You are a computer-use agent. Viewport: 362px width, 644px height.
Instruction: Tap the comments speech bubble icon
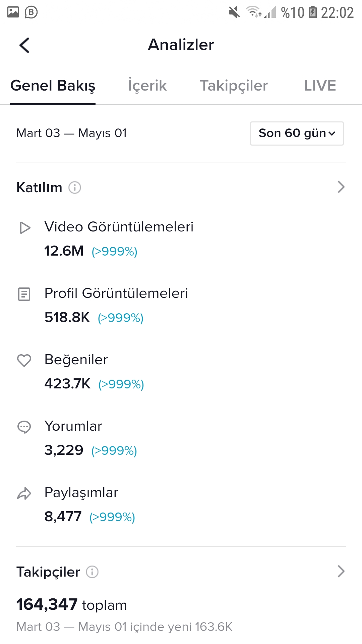pos(24,427)
